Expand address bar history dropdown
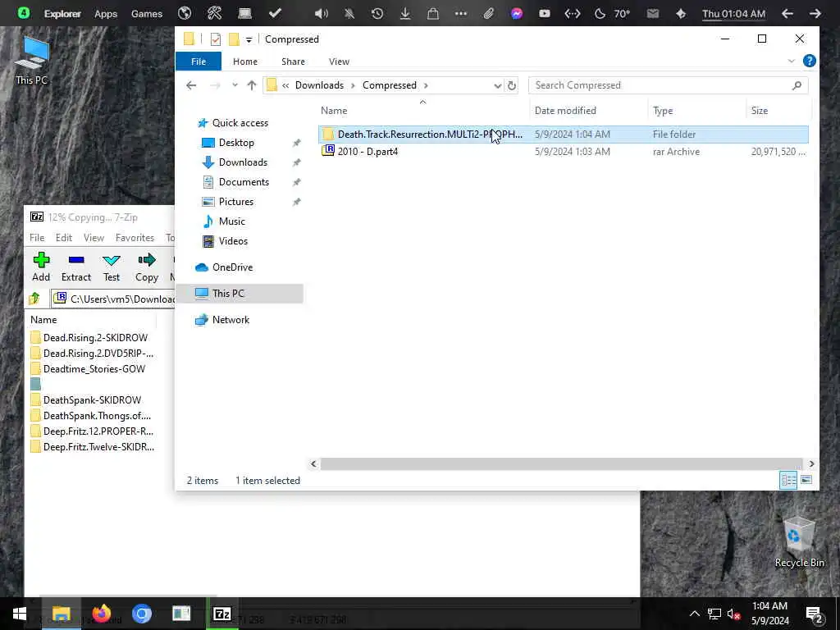The width and height of the screenshot is (840, 630). click(498, 85)
